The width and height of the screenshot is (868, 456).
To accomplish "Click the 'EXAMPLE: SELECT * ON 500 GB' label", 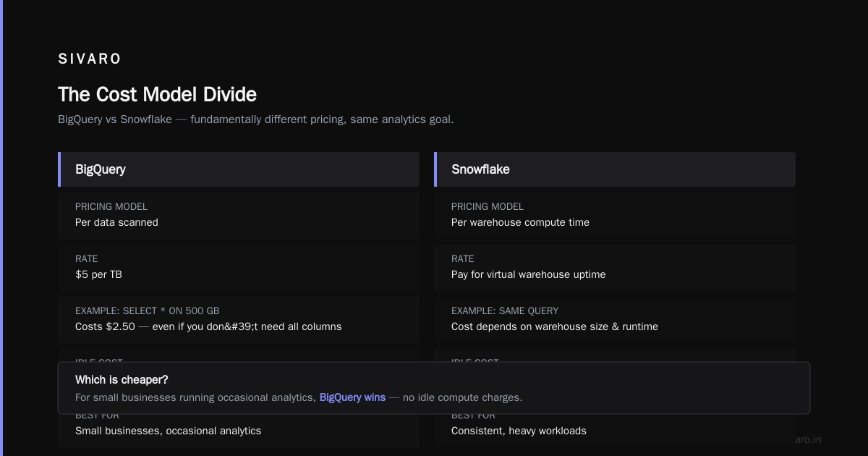I will pos(147,311).
